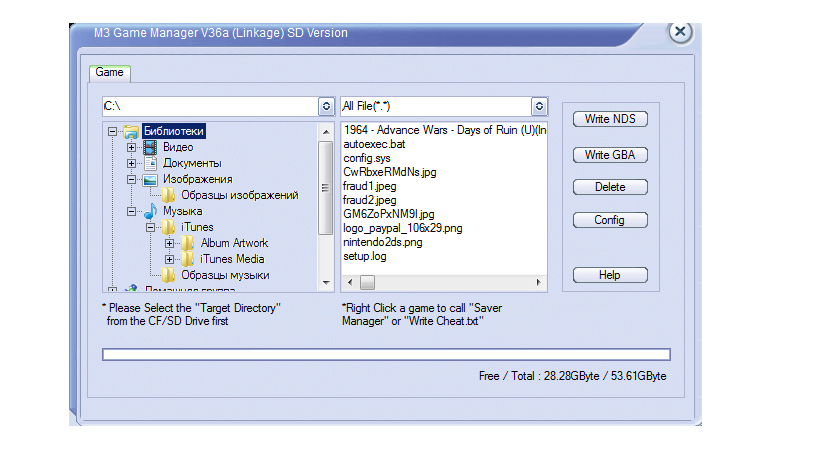Collapse the Музыка tree node

coord(131,211)
